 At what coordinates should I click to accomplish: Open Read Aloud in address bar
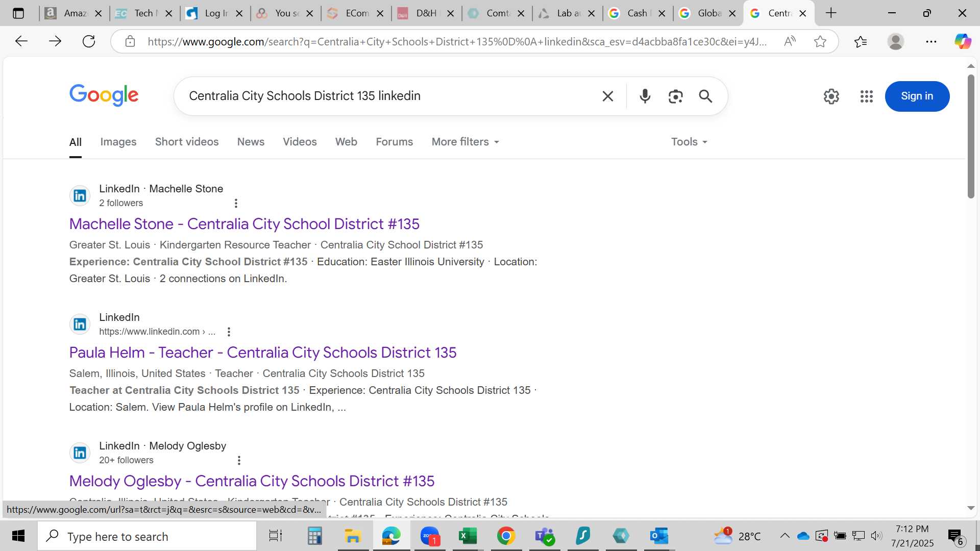(790, 41)
